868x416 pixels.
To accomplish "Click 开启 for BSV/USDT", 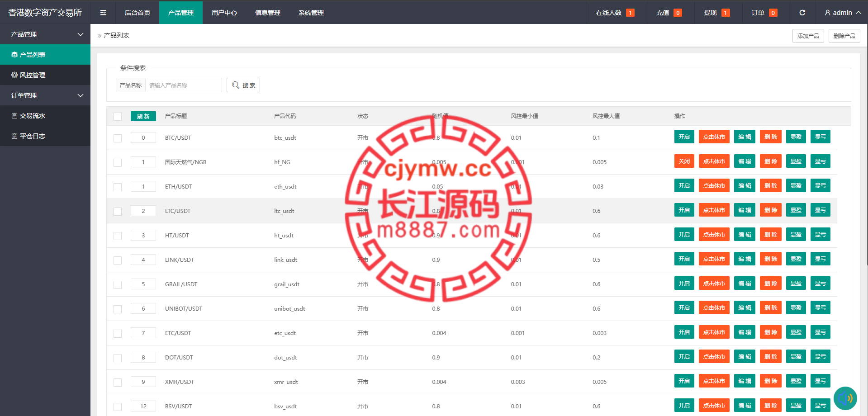I will point(684,406).
